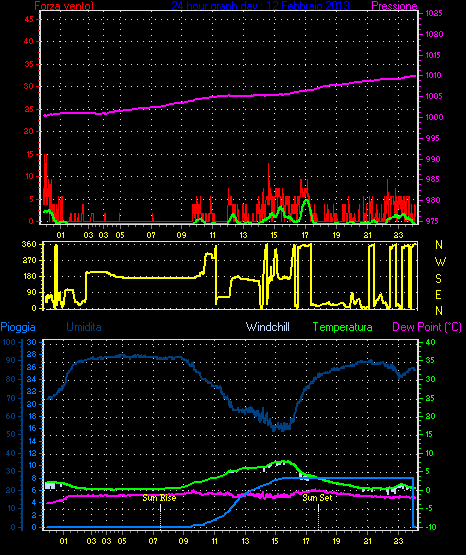Click hour 15 on the bottom chart's time axis
The width and height of the screenshot is (466, 555).
pyautogui.click(x=275, y=541)
